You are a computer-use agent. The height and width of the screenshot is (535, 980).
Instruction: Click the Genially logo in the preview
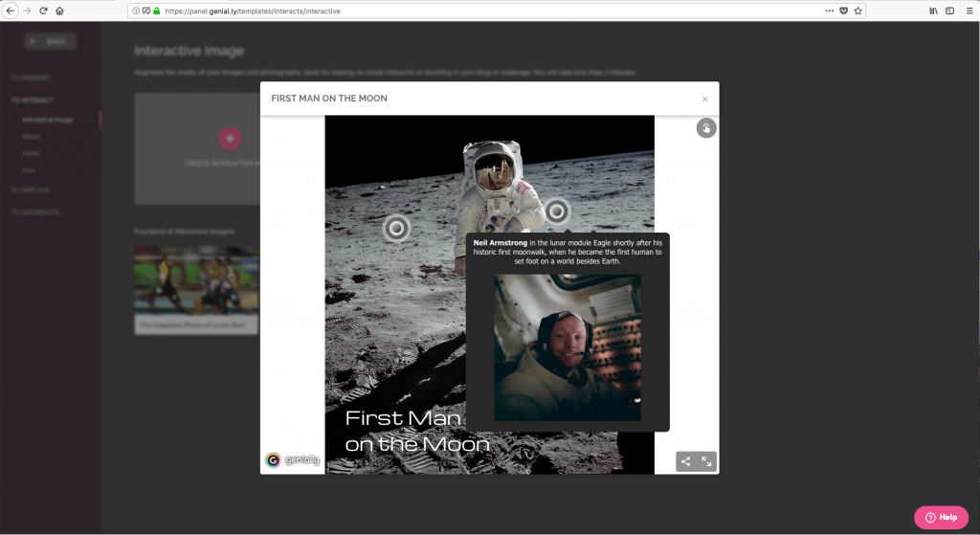[x=289, y=460]
